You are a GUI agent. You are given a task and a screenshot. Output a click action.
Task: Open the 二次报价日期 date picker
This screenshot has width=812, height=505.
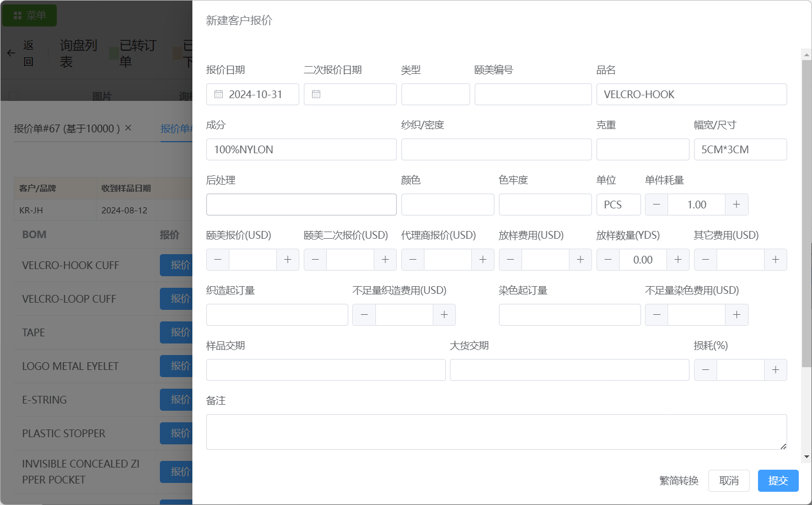[350, 94]
